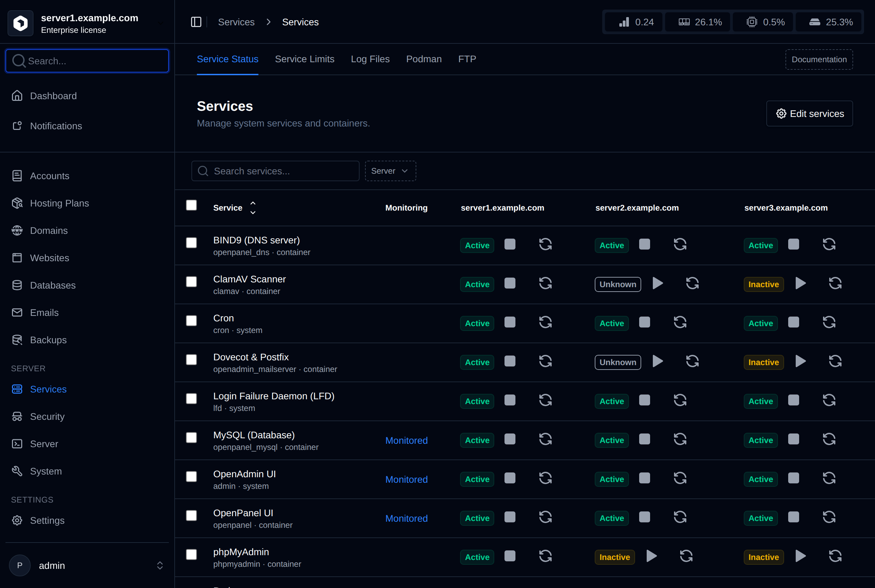Toggle the sidebar panel icon
875x588 pixels.
click(196, 22)
